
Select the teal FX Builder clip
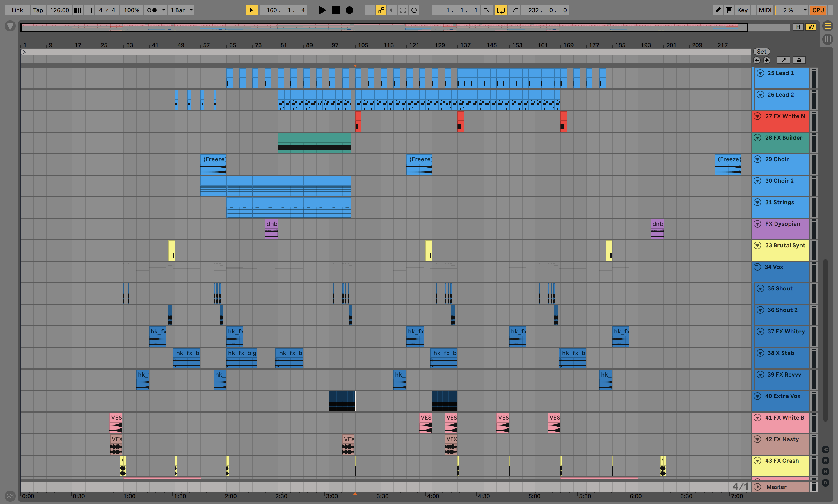click(315, 143)
